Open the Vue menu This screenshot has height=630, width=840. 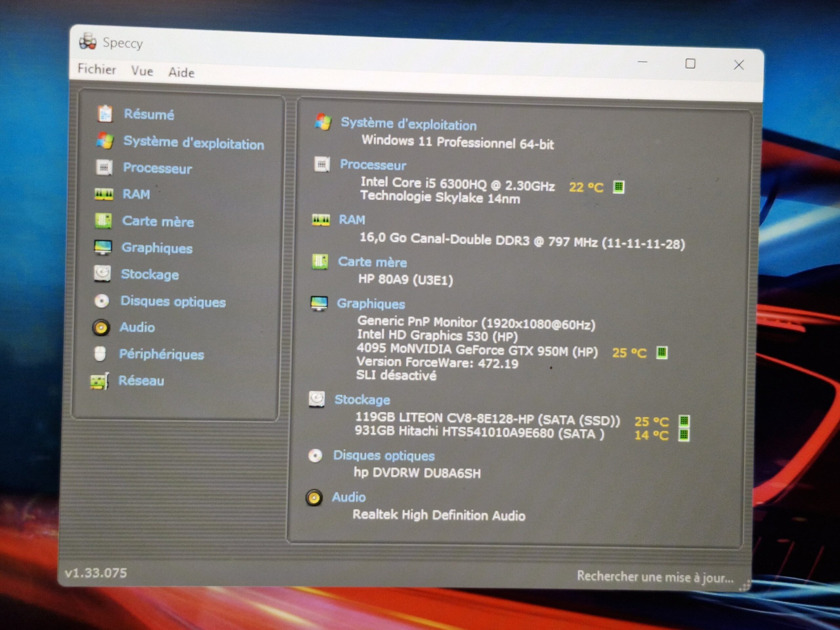coord(142,71)
